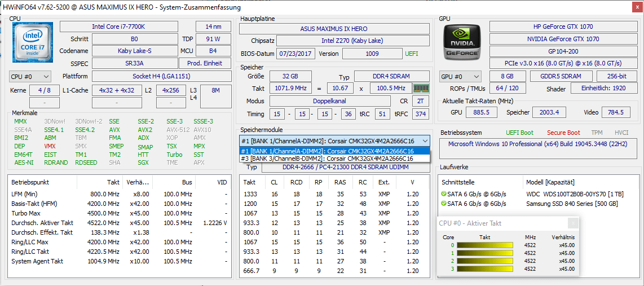
Task: Click the Video clock 784.5 field
Action: click(616, 112)
